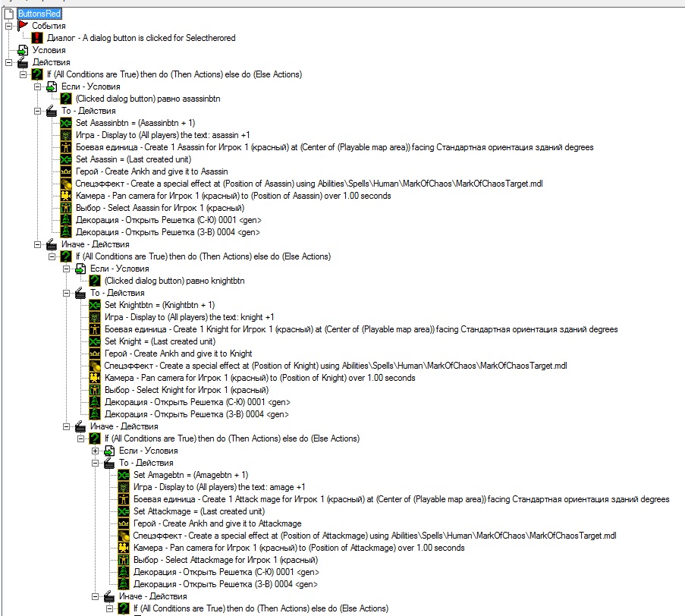685x616 pixels.
Task: Expand the collapsed Если - Условия node
Action: pos(95,451)
